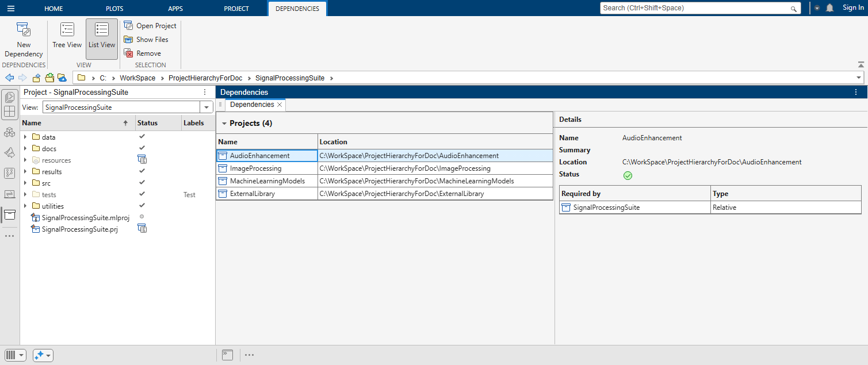Collapse the Projects (4) section

point(224,124)
